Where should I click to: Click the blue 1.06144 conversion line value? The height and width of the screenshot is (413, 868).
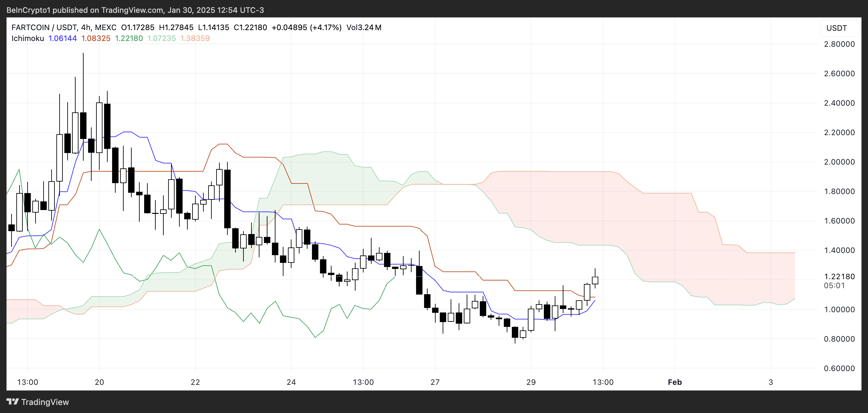pyautogui.click(x=63, y=38)
